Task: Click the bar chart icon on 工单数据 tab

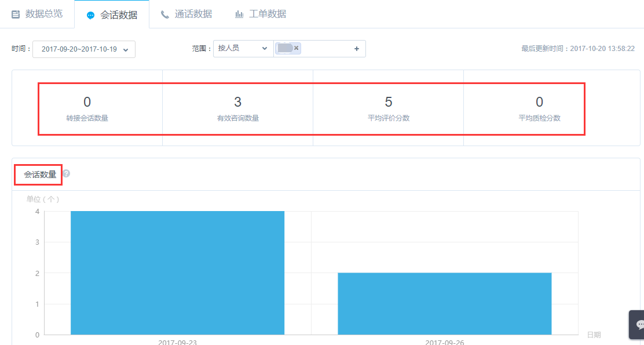Action: (x=239, y=14)
